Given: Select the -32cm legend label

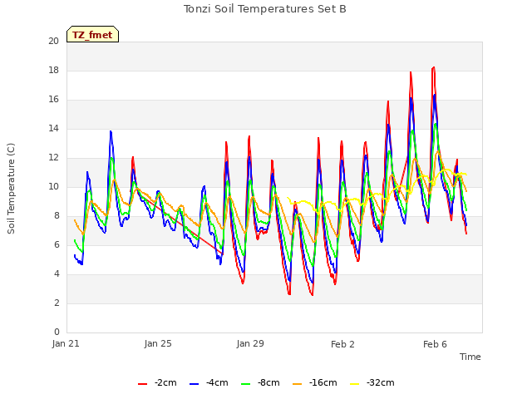Looking at the screenshot, I should [x=381, y=382].
